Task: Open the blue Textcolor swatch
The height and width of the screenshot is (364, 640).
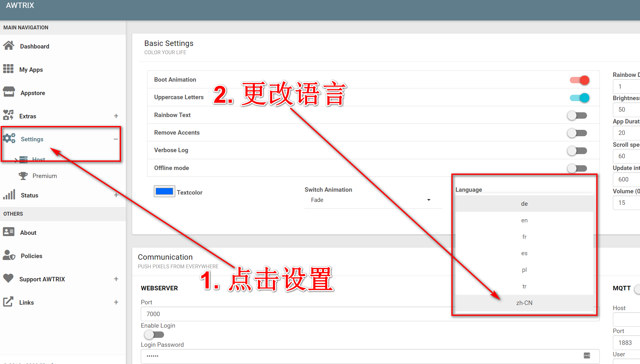Action: pyautogui.click(x=164, y=191)
